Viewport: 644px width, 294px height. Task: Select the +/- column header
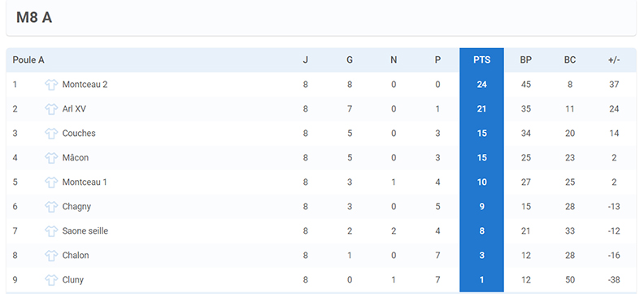(614, 60)
